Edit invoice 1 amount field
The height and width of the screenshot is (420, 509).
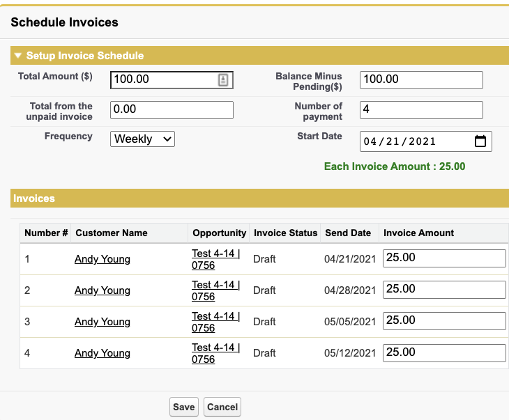444,258
